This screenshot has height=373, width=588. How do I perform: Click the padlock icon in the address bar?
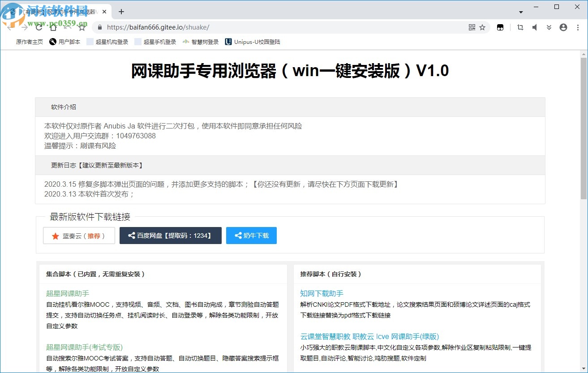(x=99, y=27)
